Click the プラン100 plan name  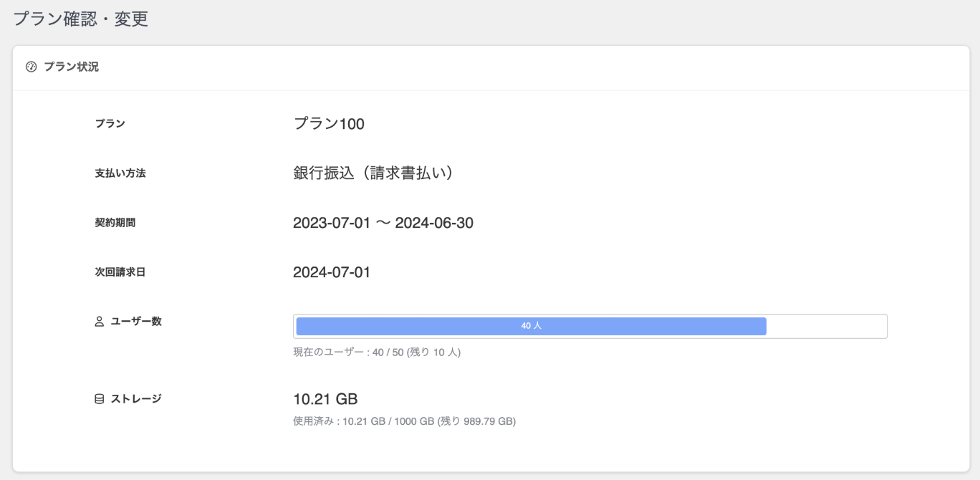[329, 124]
